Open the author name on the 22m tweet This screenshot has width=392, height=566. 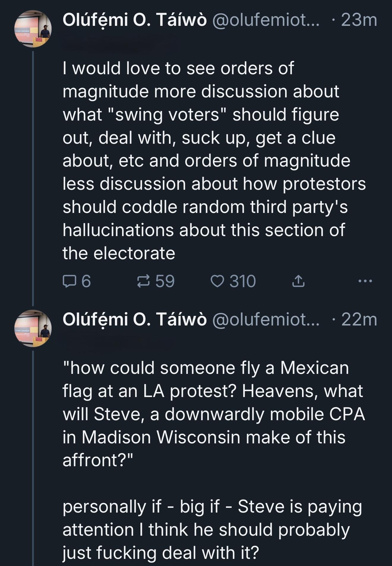(x=135, y=320)
